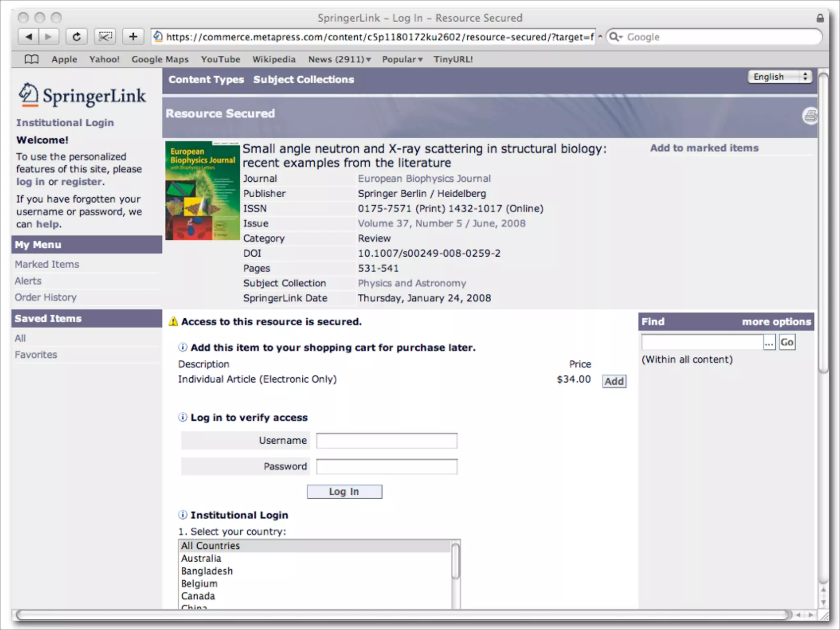Screen dimensions: 840x630
Task: Open the Yahoo! bookmark
Action: [x=105, y=59]
